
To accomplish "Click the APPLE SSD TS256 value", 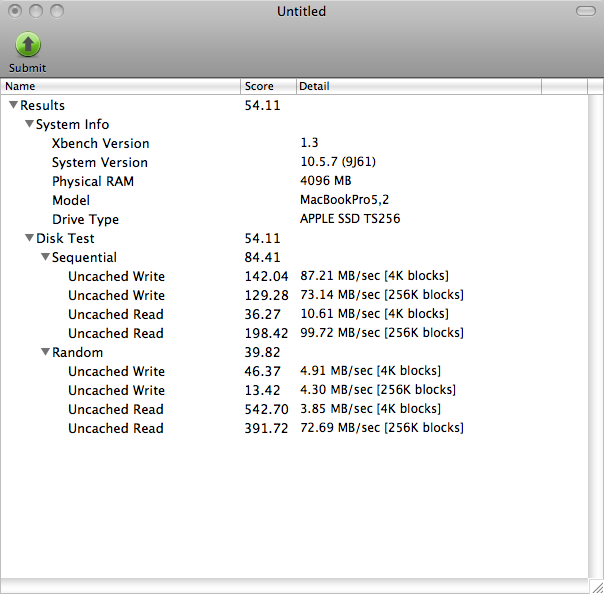I will pos(350,218).
